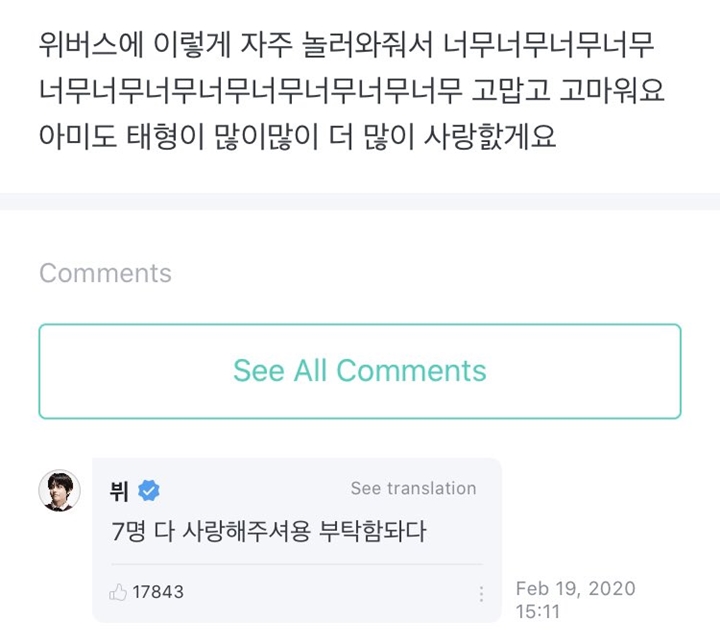The height and width of the screenshot is (643, 720).
Task: Select the comment text starting with 7명 다
Action: pyautogui.click(x=269, y=532)
